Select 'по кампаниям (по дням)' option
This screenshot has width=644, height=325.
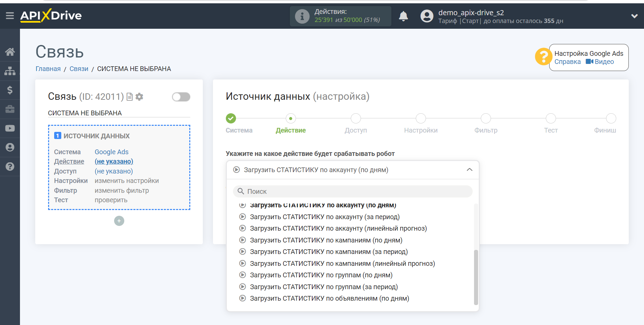click(x=326, y=240)
